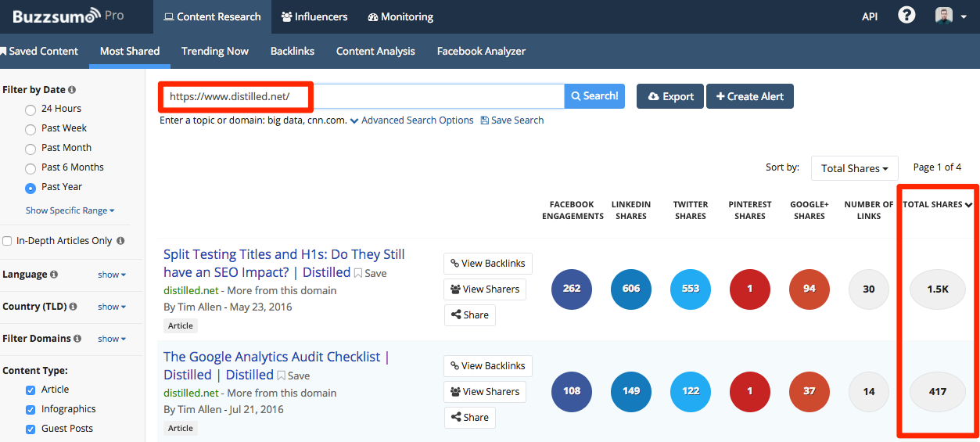This screenshot has height=442, width=980.
Task: Show the Language filter options
Action: 112,275
